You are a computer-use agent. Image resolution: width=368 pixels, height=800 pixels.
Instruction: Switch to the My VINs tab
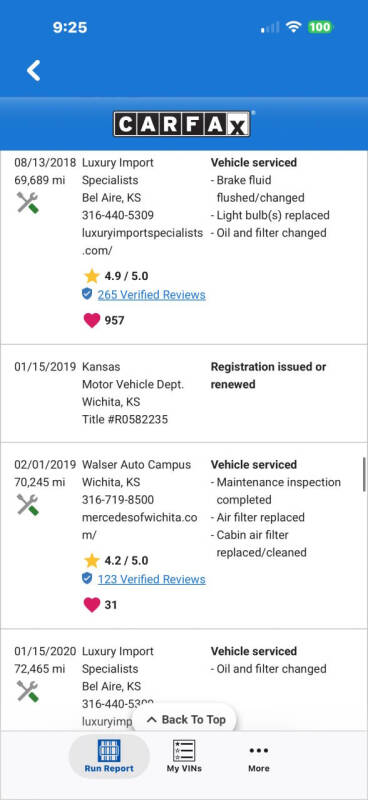(x=184, y=756)
